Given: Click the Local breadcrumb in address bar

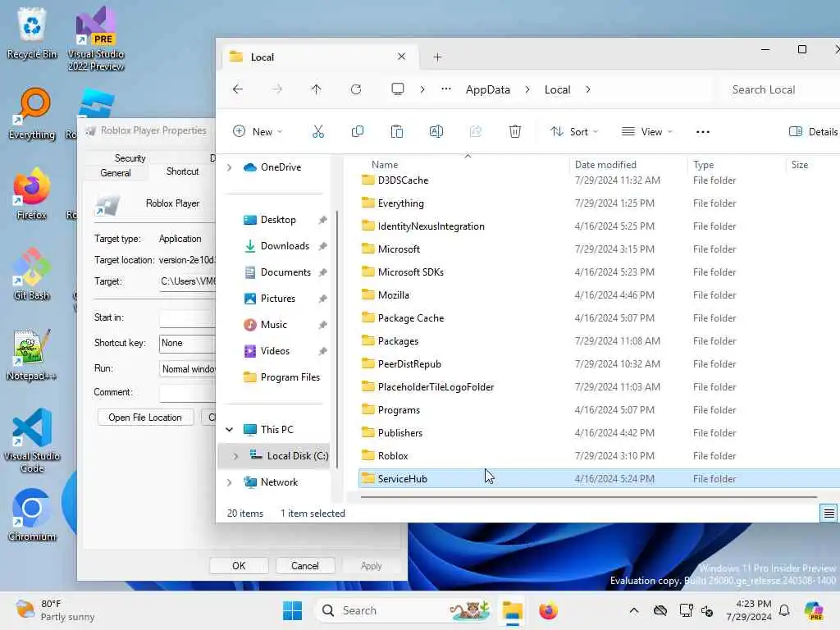Looking at the screenshot, I should (x=557, y=89).
